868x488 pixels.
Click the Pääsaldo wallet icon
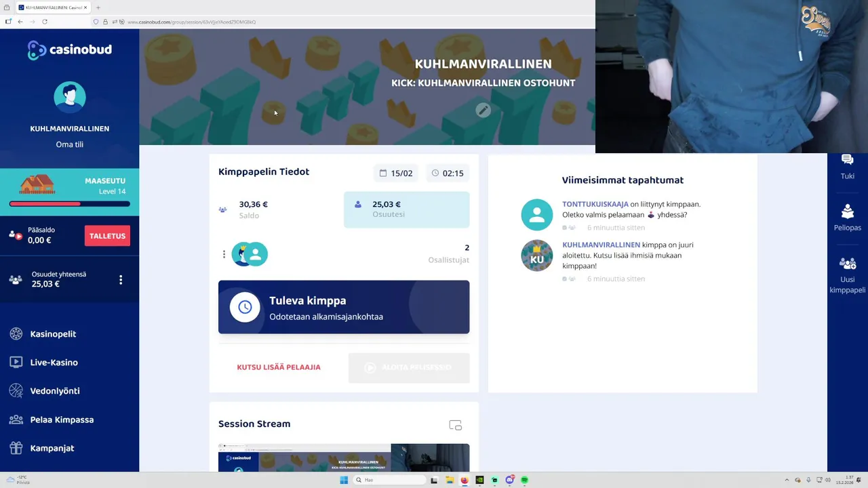coord(16,235)
